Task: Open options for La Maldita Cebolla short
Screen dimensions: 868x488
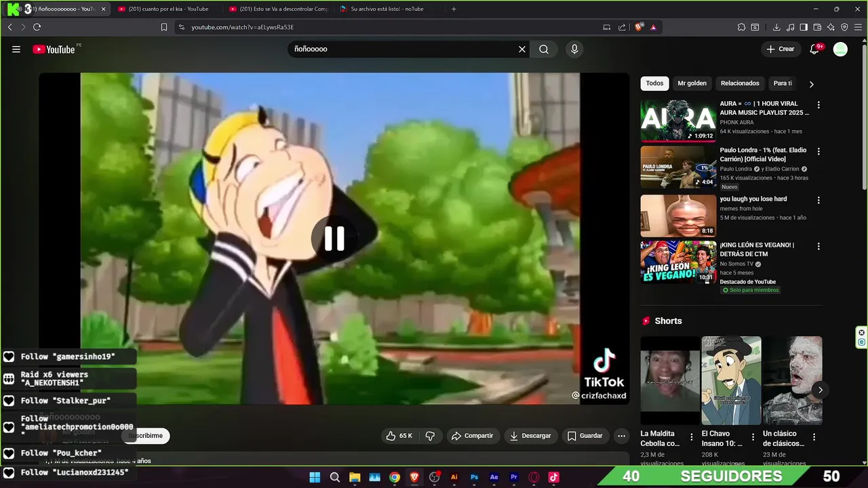Action: 692,437
